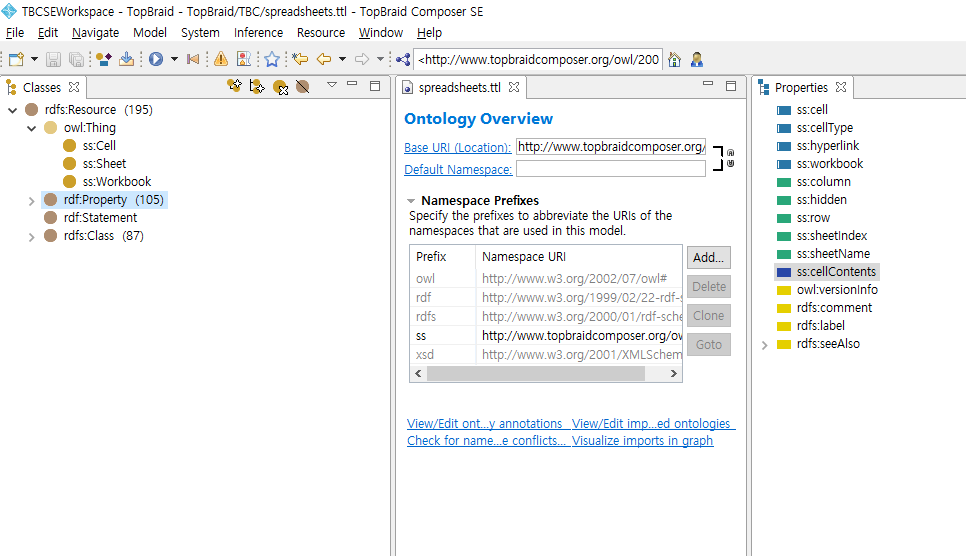Open the Resource menu

click(x=320, y=33)
